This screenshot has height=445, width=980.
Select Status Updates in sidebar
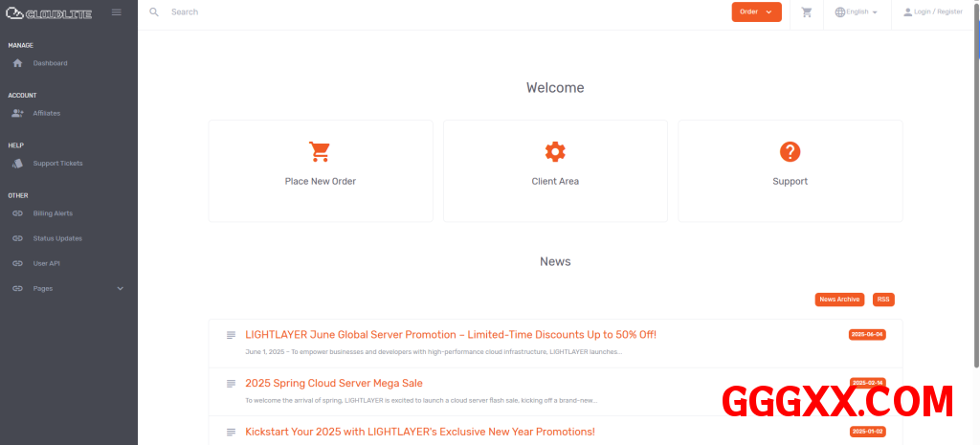(57, 238)
